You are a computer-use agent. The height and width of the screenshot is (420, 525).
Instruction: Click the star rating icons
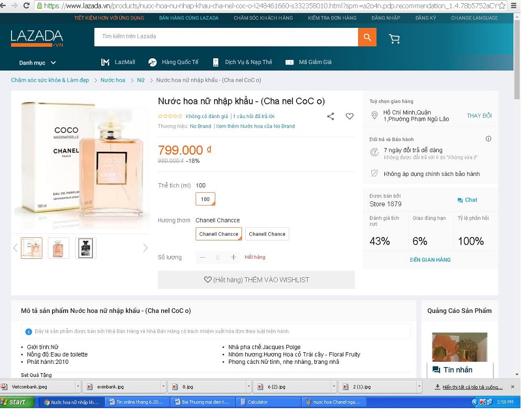[170, 116]
